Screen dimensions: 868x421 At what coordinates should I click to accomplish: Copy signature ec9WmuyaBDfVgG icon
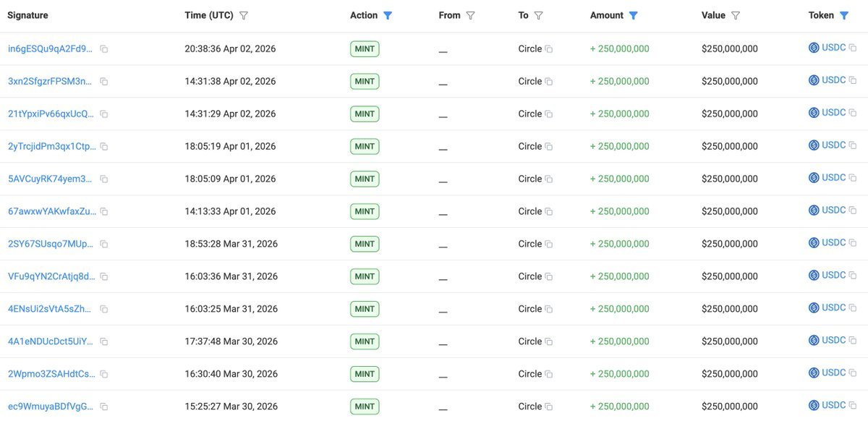click(104, 407)
